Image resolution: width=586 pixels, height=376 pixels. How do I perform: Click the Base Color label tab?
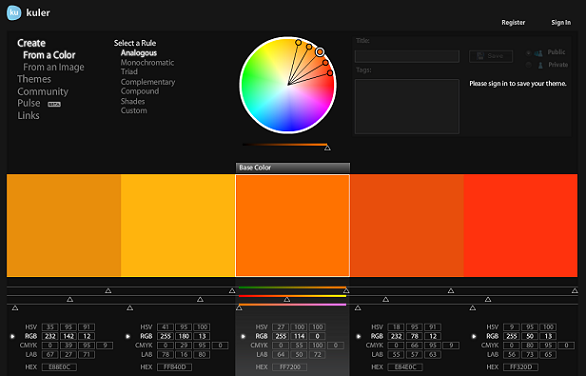point(293,167)
